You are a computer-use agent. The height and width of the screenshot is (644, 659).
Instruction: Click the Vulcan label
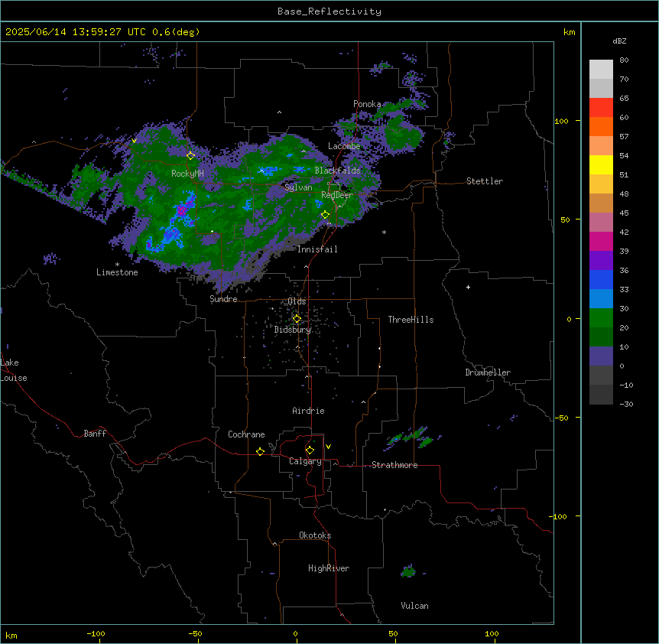click(x=414, y=606)
